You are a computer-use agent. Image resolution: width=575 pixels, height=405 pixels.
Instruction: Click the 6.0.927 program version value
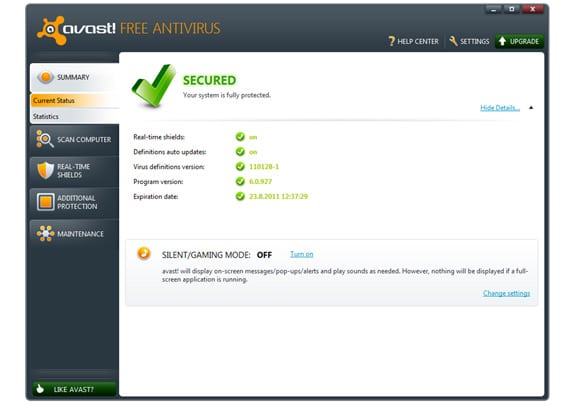click(260, 182)
